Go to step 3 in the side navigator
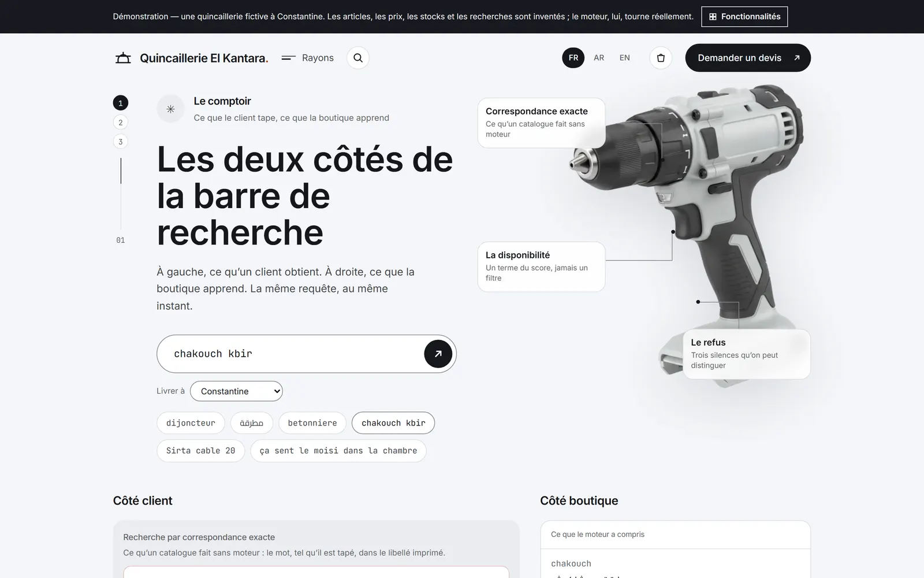This screenshot has height=578, width=924. (120, 142)
